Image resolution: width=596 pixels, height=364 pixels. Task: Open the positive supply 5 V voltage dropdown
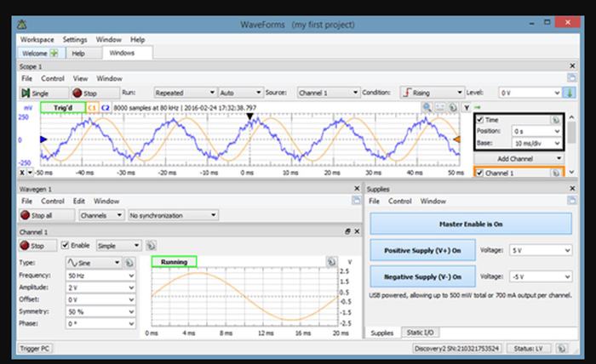pos(541,251)
